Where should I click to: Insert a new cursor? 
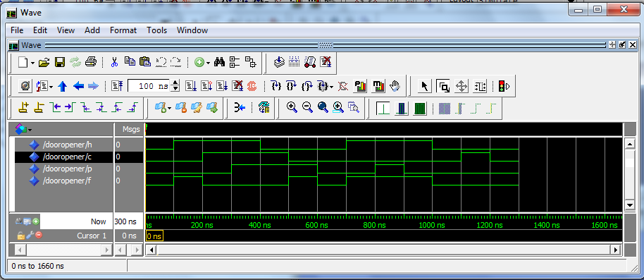coord(24,108)
